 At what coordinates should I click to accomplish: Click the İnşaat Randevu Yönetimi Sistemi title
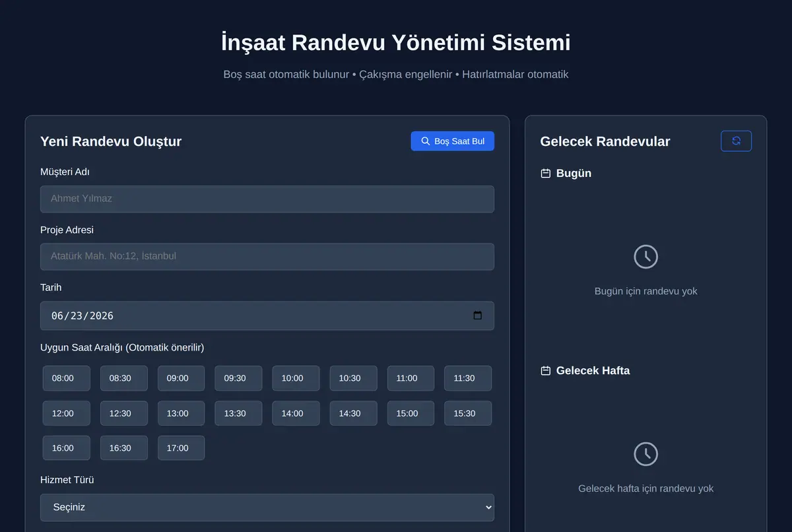[396, 43]
